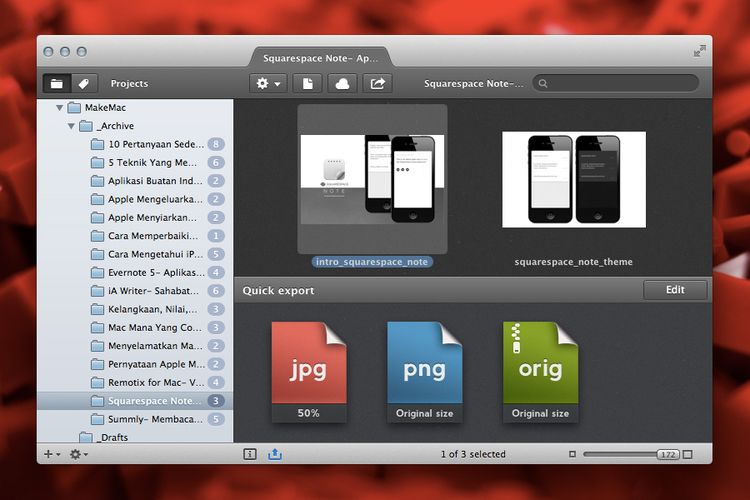
Task: Select the _Archive folder row
Action: point(135,126)
